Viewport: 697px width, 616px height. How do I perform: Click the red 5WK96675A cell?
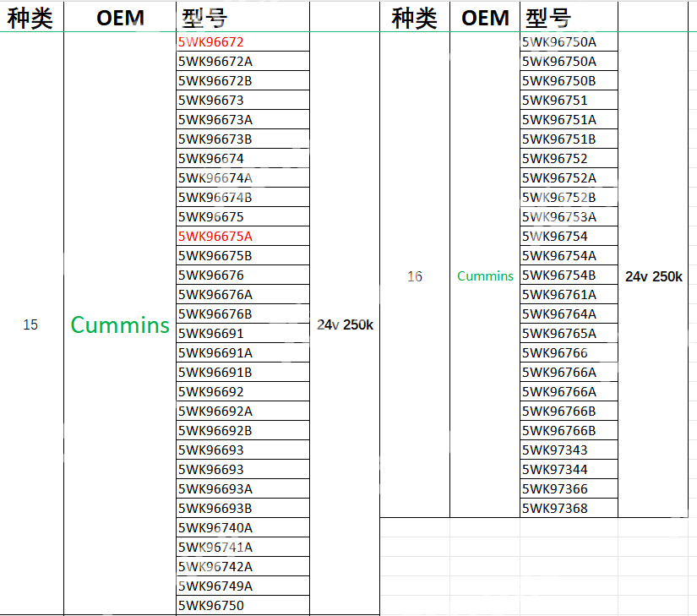(x=242, y=236)
